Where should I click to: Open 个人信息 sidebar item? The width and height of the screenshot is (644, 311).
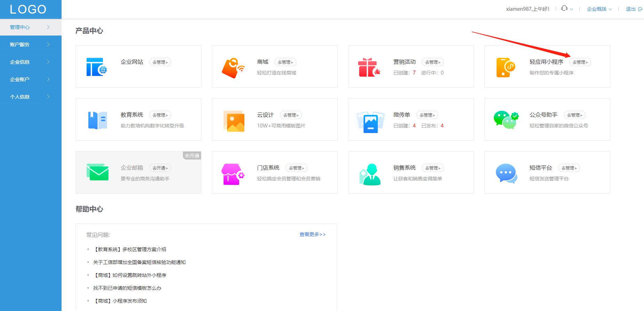(x=30, y=97)
